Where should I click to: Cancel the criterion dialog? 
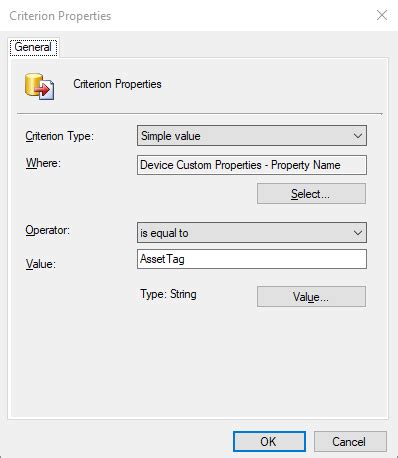350,442
